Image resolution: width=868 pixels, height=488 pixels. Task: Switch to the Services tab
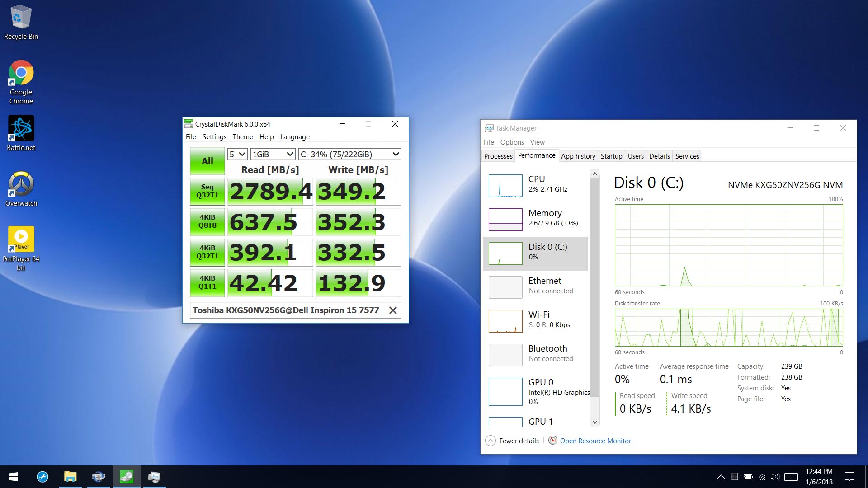coord(687,156)
